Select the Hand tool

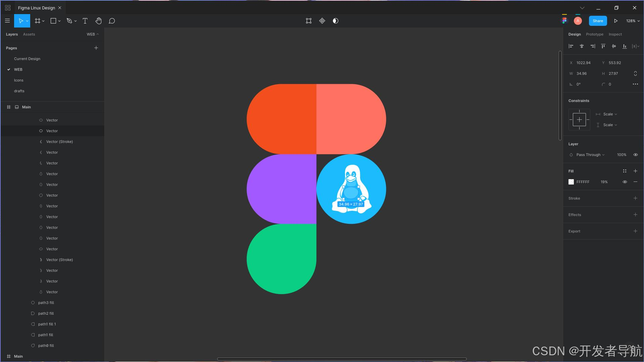[x=98, y=21]
